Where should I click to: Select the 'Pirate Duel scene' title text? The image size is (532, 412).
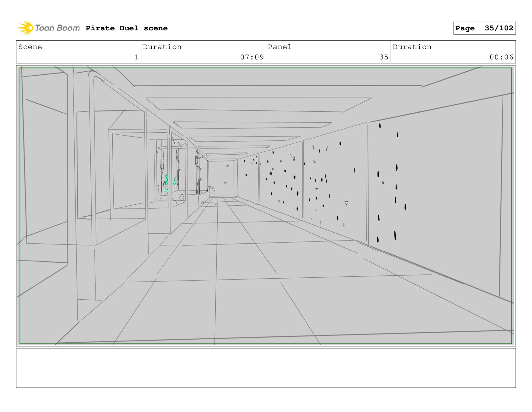pos(127,28)
